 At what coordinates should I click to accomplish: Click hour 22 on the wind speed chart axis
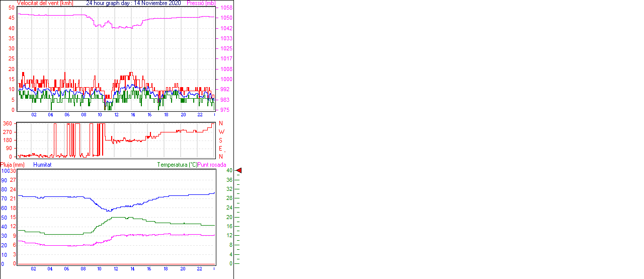(199, 115)
